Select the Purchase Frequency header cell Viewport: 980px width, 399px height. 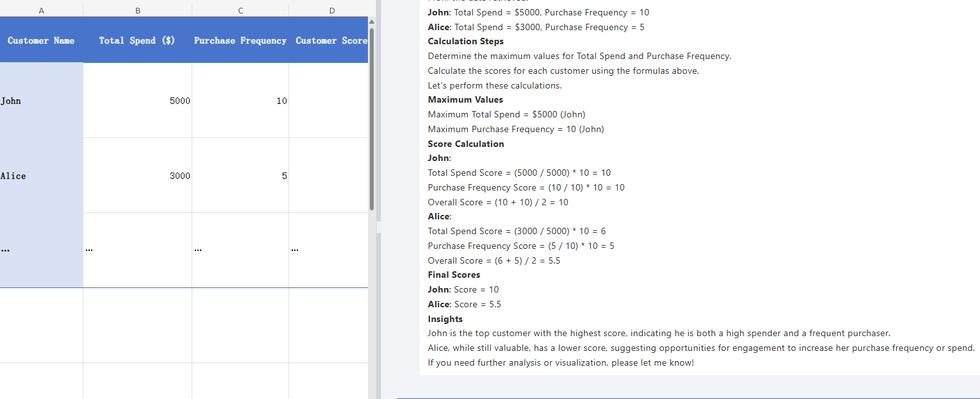(x=240, y=40)
